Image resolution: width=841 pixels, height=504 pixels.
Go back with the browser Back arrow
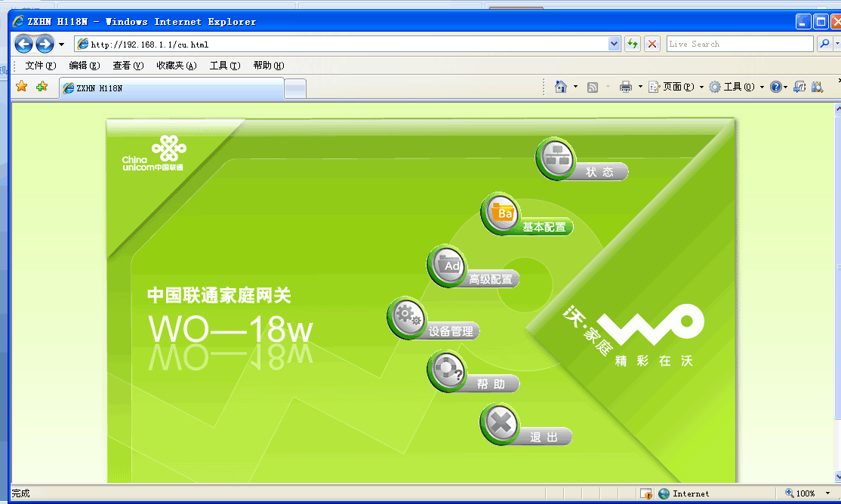23,44
